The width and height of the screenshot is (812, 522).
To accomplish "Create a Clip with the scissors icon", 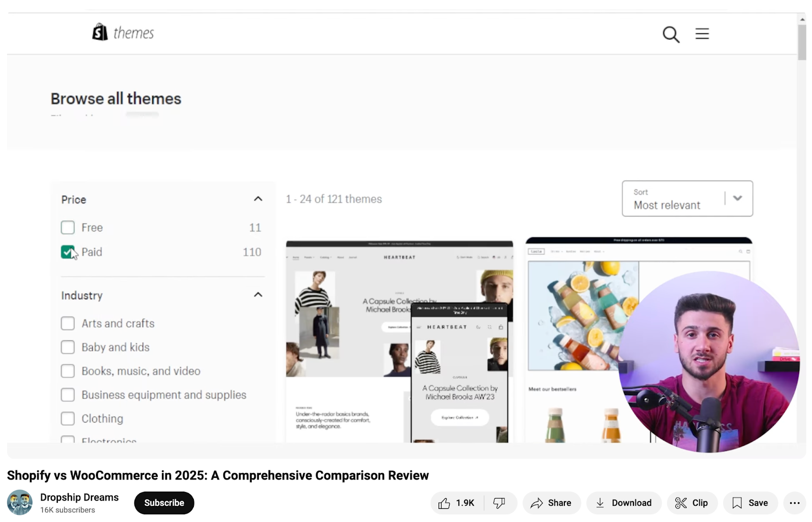I will pyautogui.click(x=692, y=503).
